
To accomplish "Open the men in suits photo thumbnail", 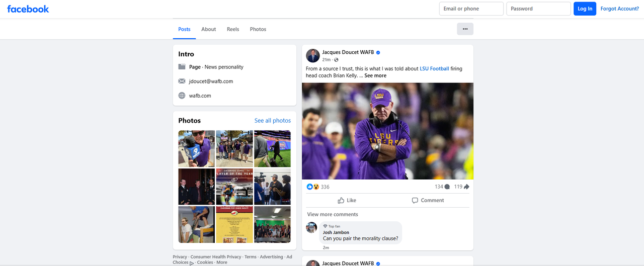I will click(197, 187).
